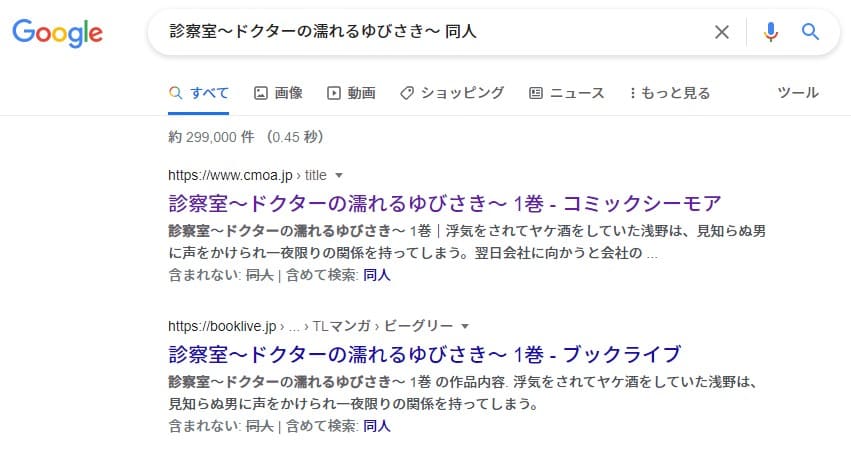
Task: Open the ブックライブ result title link
Action: [424, 354]
